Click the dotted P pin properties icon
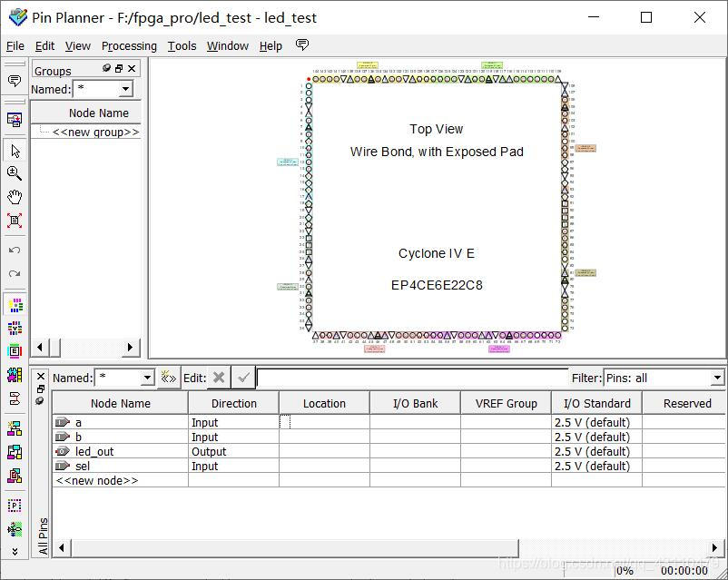The image size is (728, 580). click(x=15, y=506)
